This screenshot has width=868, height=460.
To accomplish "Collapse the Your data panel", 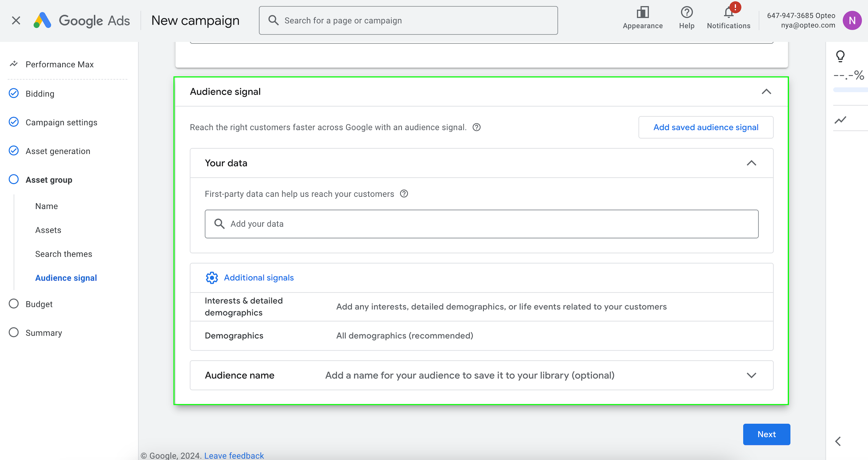I will [751, 163].
